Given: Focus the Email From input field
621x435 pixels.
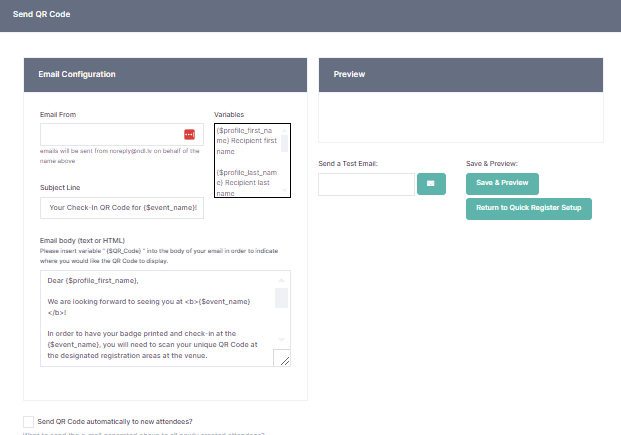Looking at the screenshot, I should click(110, 134).
